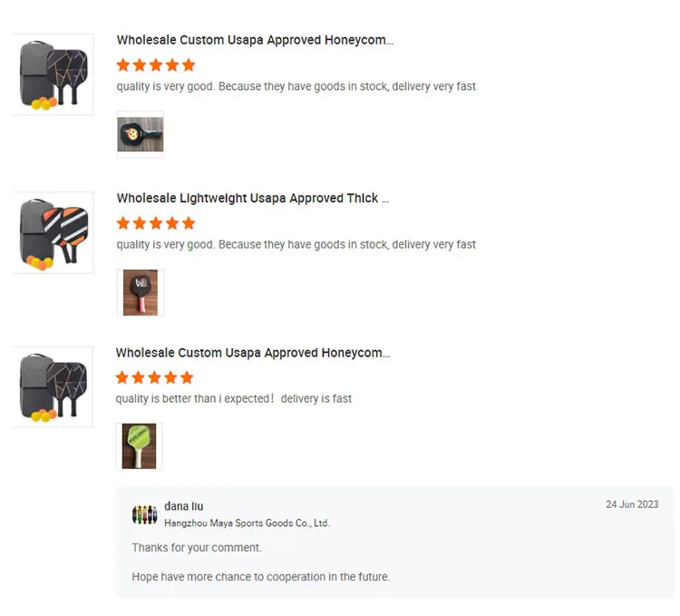Click first review's five-star rating

pos(156,65)
